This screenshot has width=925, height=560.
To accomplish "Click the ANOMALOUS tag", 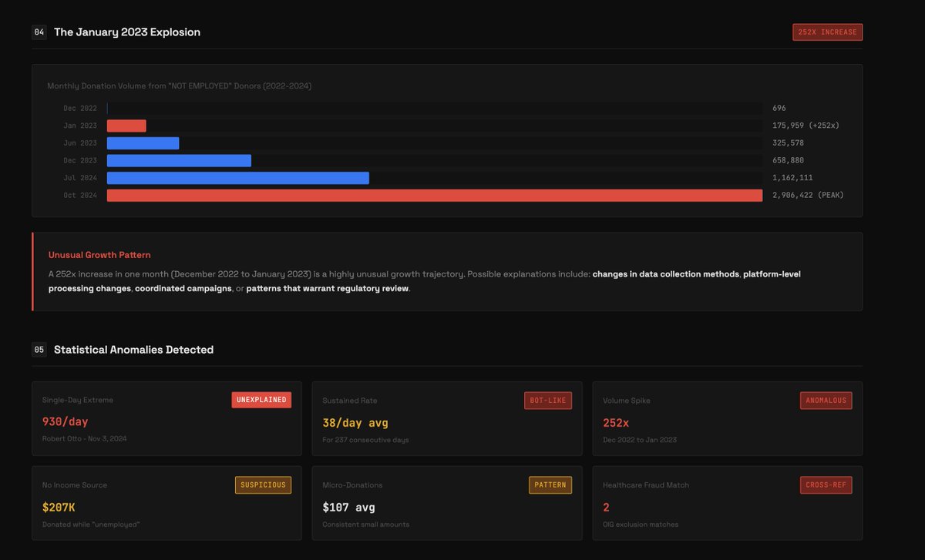I will click(x=826, y=401).
